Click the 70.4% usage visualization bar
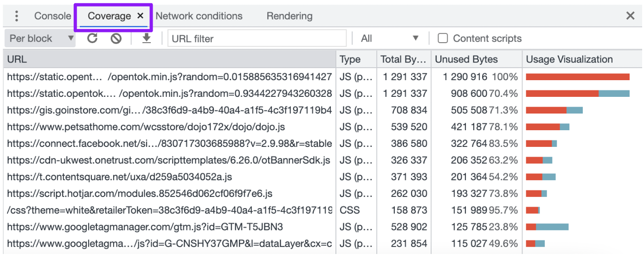 coord(578,94)
